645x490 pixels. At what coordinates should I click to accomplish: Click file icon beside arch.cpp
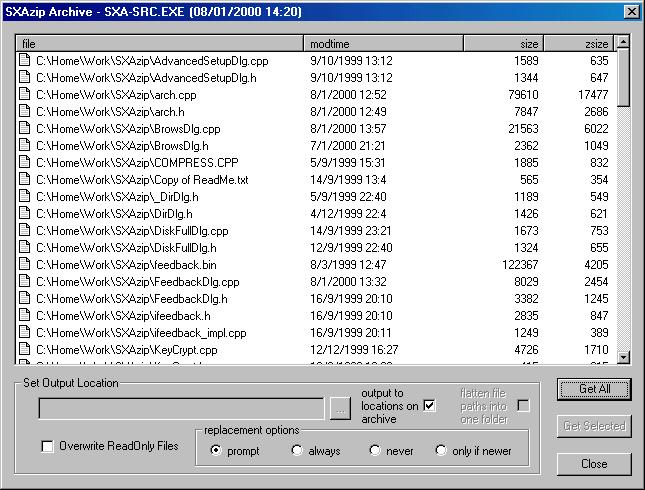[x=25, y=95]
